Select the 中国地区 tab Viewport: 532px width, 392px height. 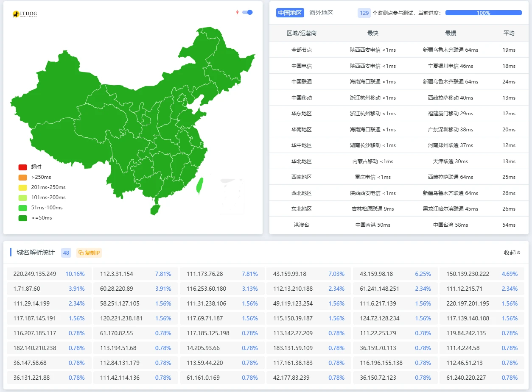coord(290,13)
